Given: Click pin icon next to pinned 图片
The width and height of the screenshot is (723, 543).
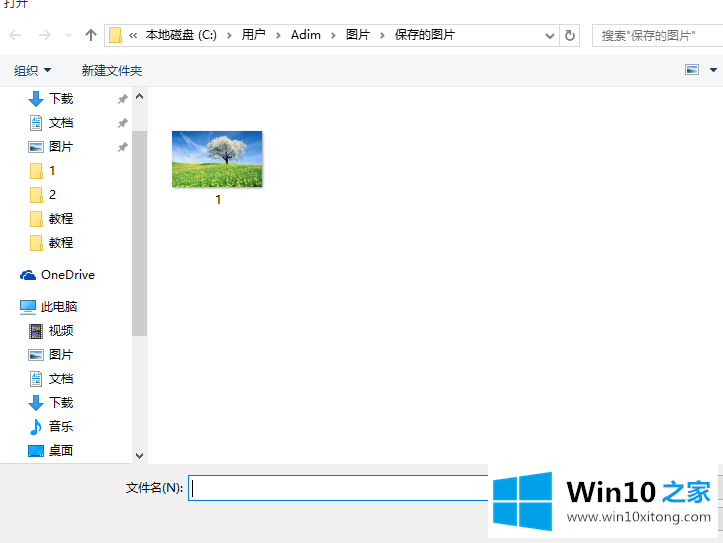Looking at the screenshot, I should tap(122, 147).
